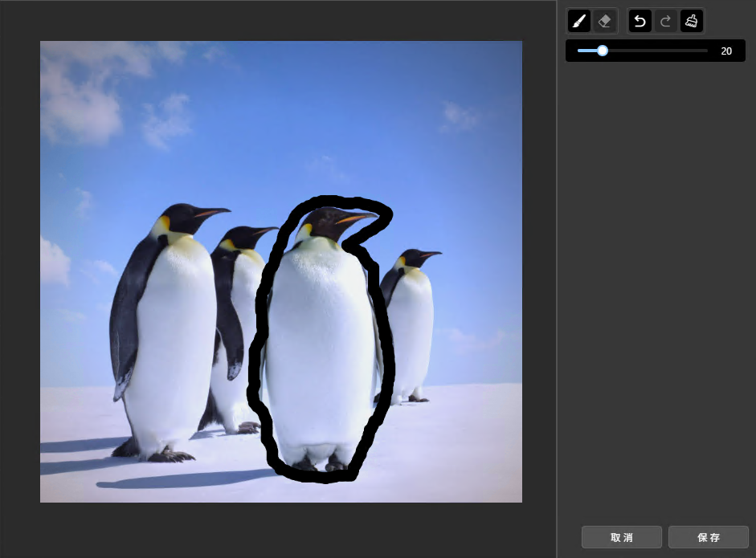
Task: Clear all strokes with the broom icon
Action: (x=691, y=21)
